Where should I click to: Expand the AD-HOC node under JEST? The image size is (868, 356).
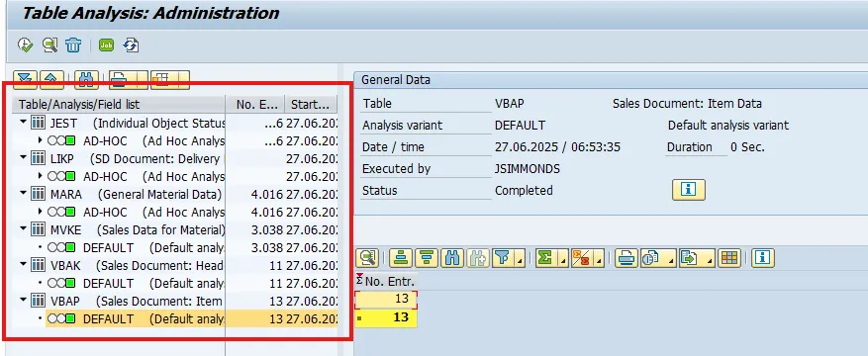(41, 140)
